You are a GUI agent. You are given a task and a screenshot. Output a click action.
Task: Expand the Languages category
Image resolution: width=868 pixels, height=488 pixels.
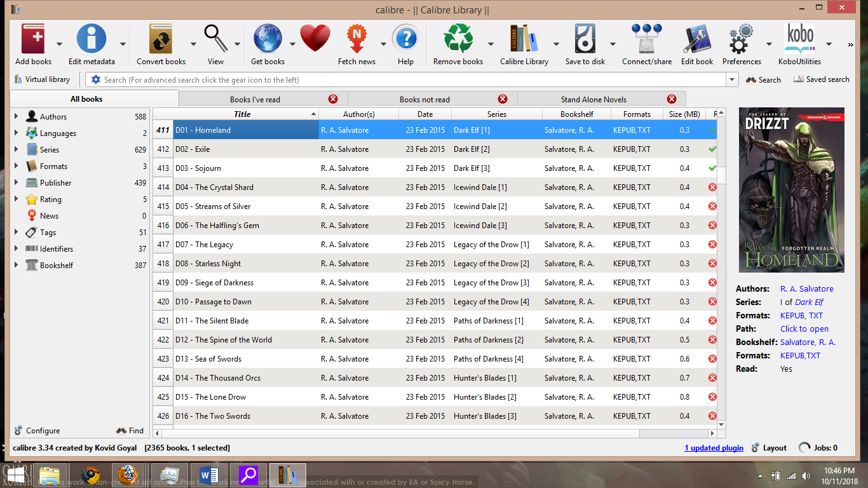(16, 133)
